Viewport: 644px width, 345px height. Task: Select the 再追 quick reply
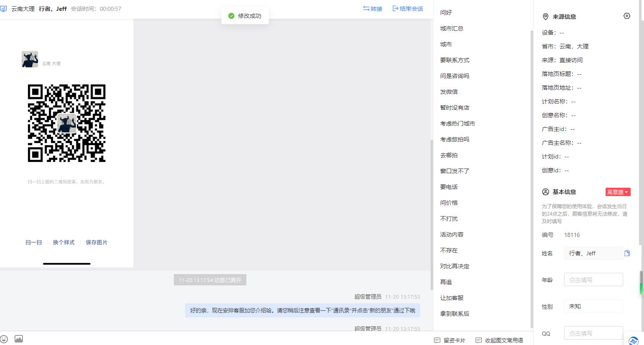(446, 282)
